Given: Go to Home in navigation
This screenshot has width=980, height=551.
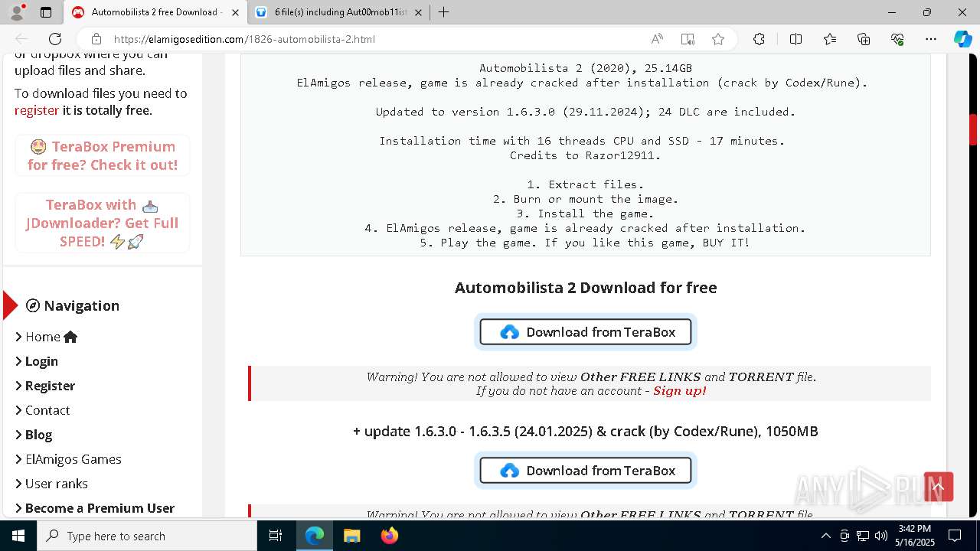Looking at the screenshot, I should point(47,337).
